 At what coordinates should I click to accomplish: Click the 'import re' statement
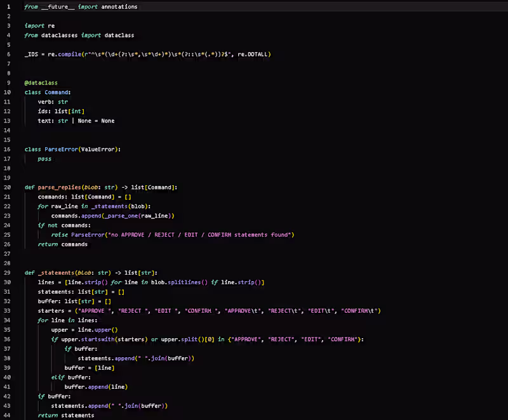[39, 26]
